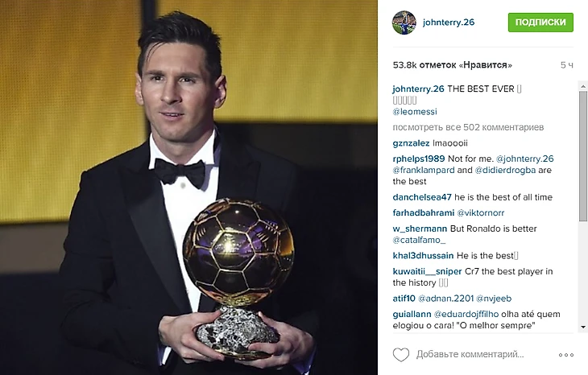This screenshot has width=588, height=375.
Task: Open danchelsea47 commenter profile
Action: 422,197
